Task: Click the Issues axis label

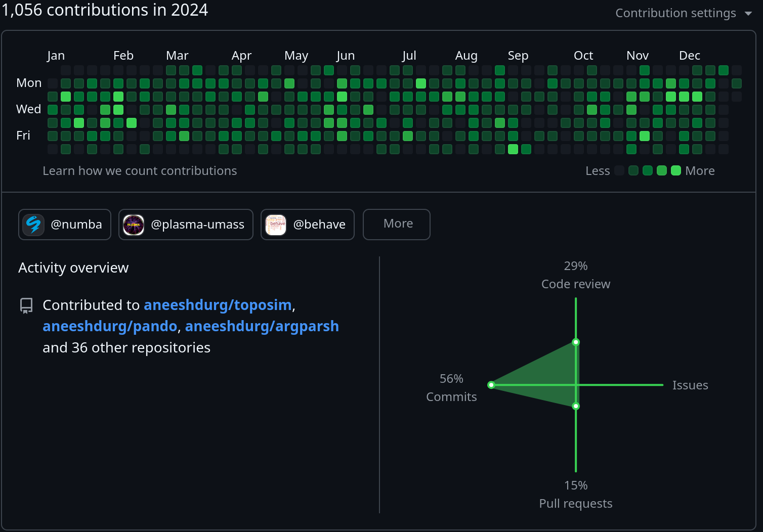Action: pyautogui.click(x=690, y=385)
